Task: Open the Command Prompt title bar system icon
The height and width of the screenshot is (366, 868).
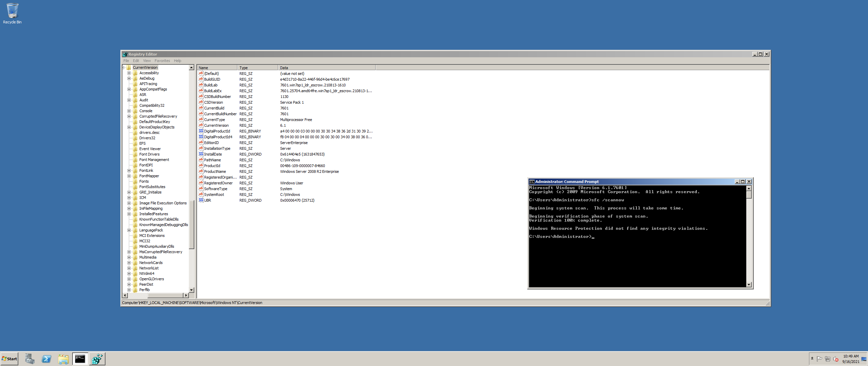Action: click(x=532, y=182)
